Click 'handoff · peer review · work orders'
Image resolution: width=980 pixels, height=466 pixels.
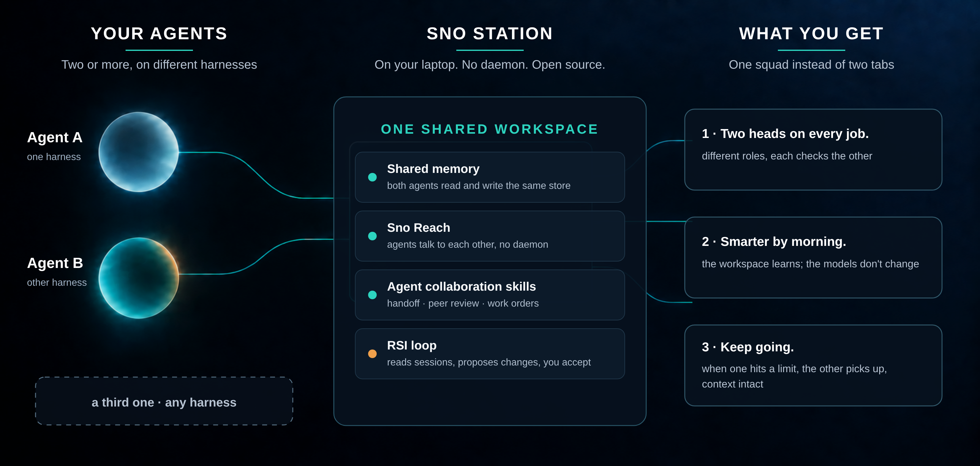463,304
